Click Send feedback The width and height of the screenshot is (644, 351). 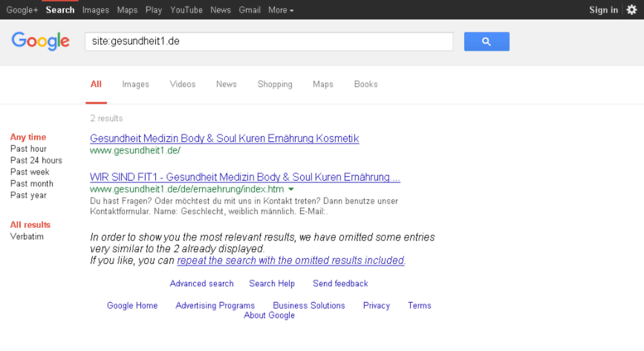coord(341,284)
